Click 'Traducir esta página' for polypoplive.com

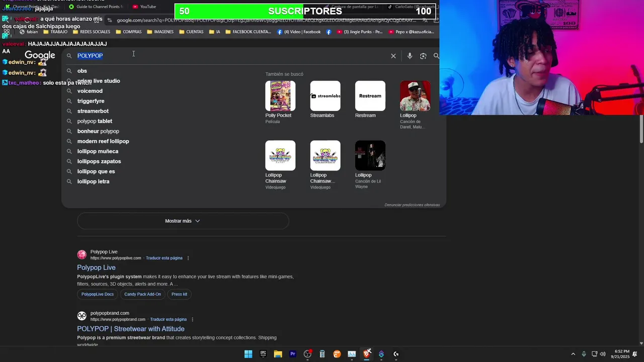(164, 258)
